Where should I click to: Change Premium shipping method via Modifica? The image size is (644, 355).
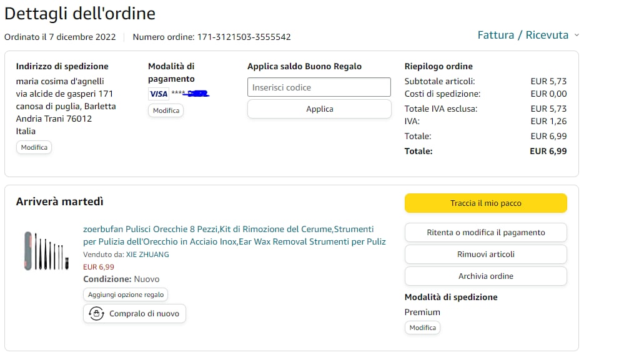click(422, 328)
